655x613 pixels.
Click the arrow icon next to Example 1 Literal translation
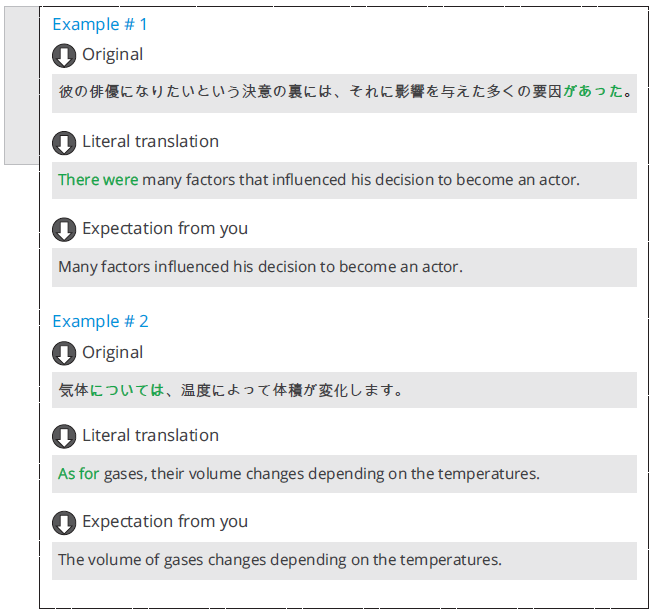pos(64,143)
